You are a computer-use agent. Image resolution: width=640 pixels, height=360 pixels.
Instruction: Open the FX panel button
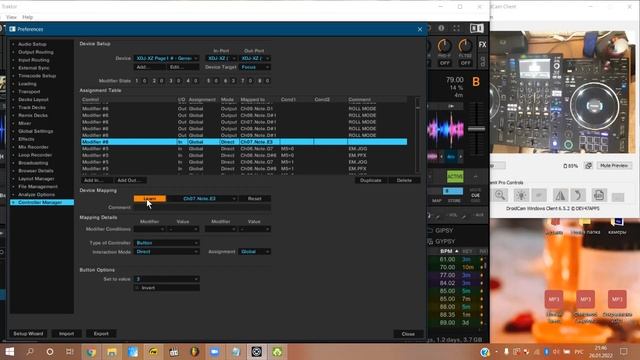[482, 45]
